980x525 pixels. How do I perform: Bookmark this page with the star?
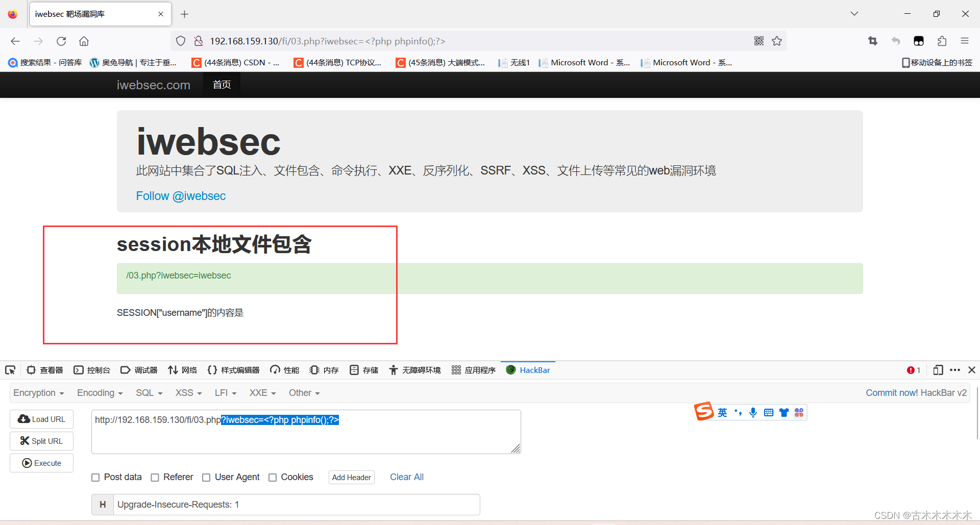(x=777, y=41)
